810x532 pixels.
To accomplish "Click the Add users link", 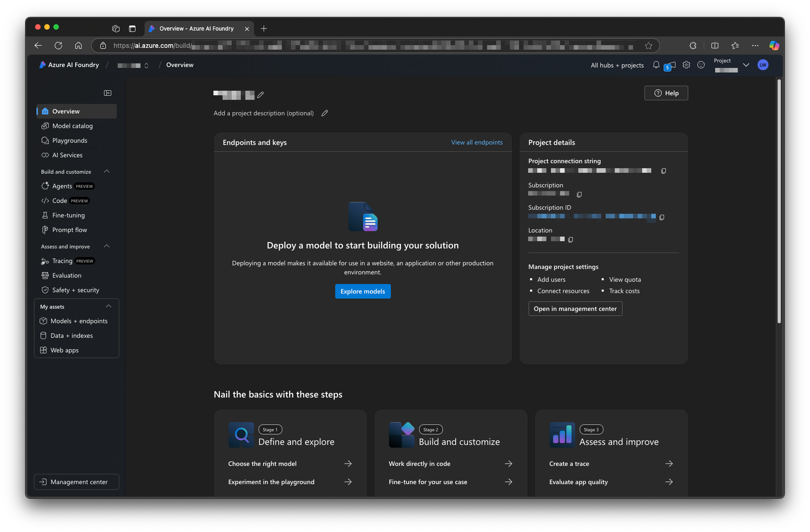I will pos(551,279).
